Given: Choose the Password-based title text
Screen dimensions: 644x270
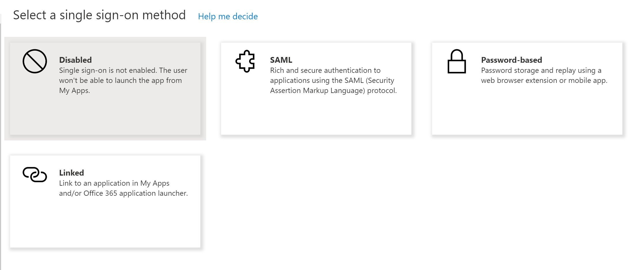Looking at the screenshot, I should 511,60.
